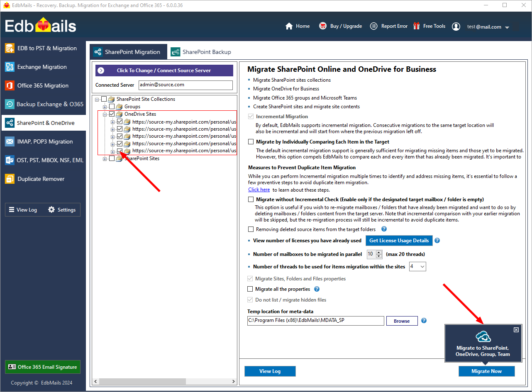The width and height of the screenshot is (532, 392).
Task: Click Migrate Now button
Action: click(x=486, y=371)
